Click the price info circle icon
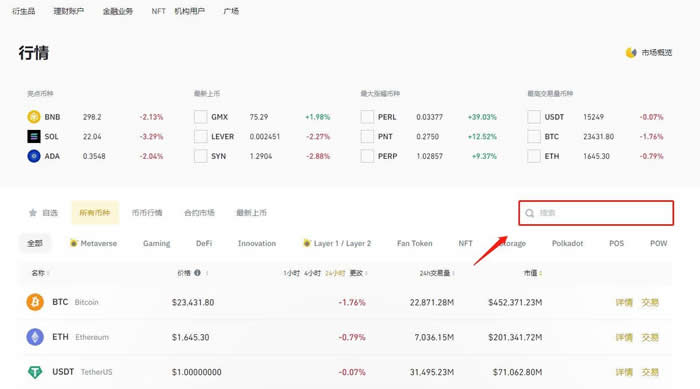This screenshot has height=389, width=700. click(197, 273)
